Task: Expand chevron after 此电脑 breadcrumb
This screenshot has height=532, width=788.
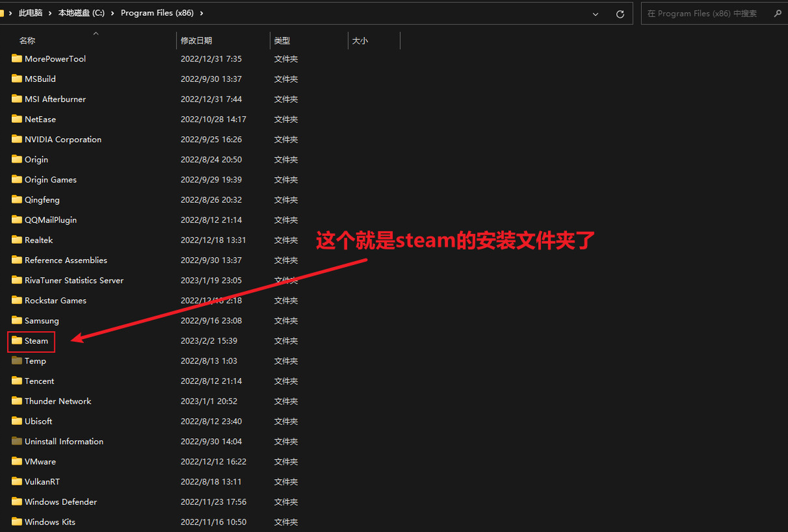Action: (50, 13)
